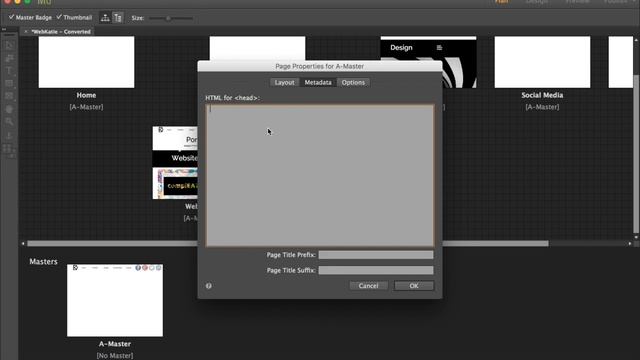Image resolution: width=640 pixels, height=360 pixels.
Task: Select the Crop tool
Action: coord(9,58)
